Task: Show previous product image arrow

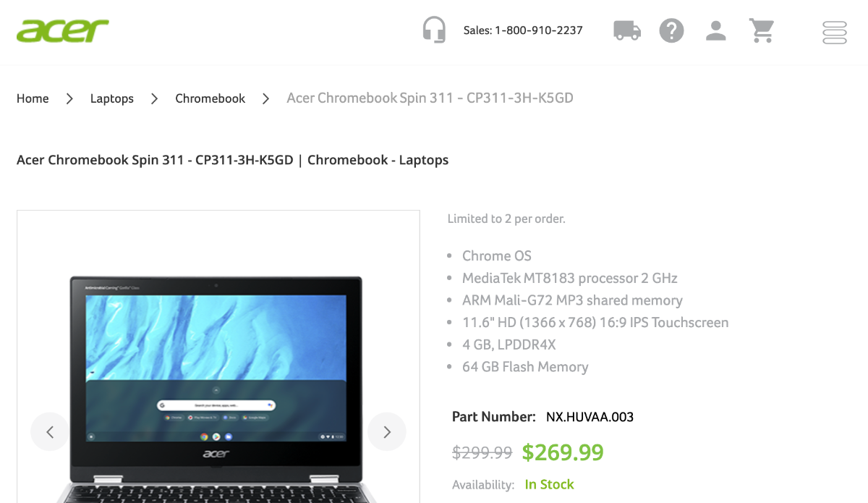Action: (50, 432)
